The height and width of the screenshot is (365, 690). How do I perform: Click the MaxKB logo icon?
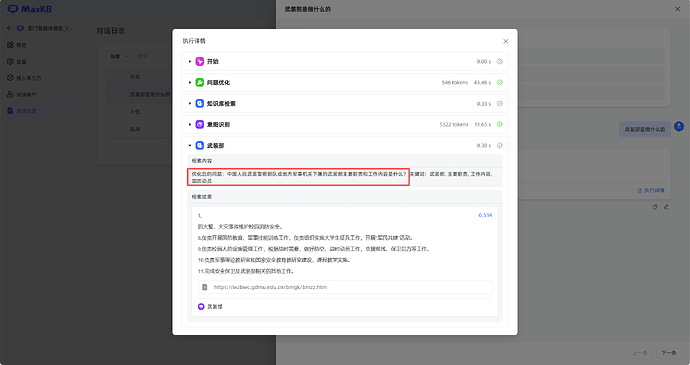pyautogui.click(x=13, y=9)
